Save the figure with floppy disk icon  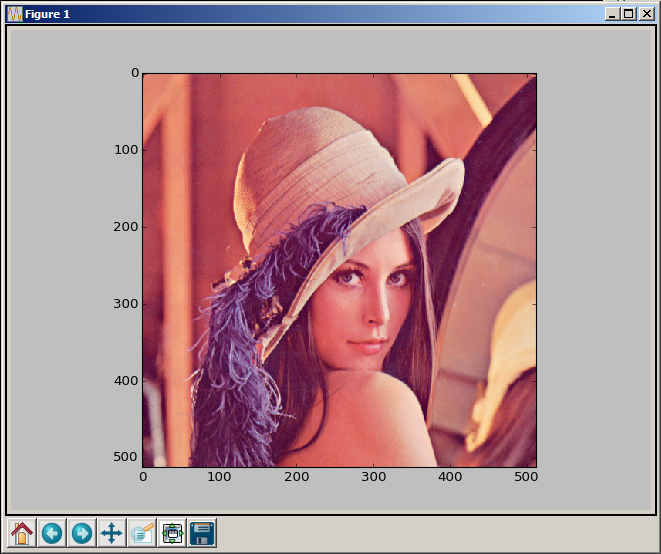click(202, 533)
